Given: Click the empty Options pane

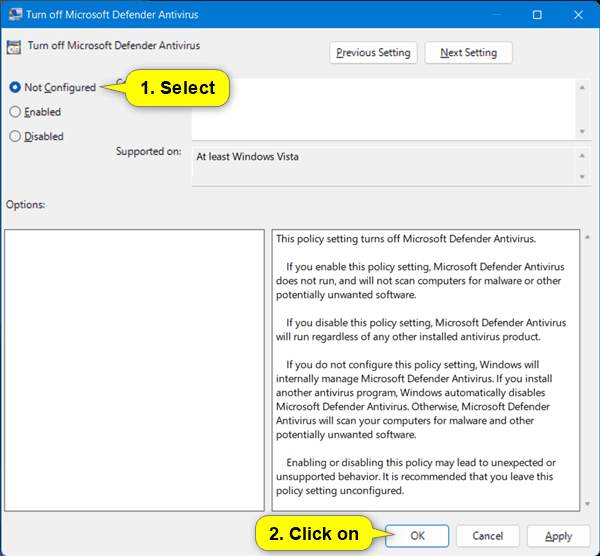Looking at the screenshot, I should [x=134, y=370].
